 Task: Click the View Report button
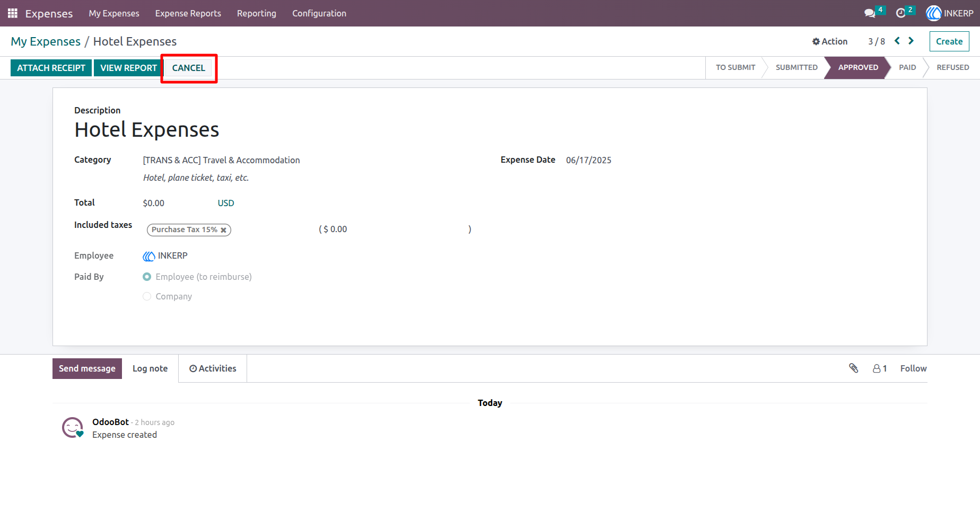point(128,68)
